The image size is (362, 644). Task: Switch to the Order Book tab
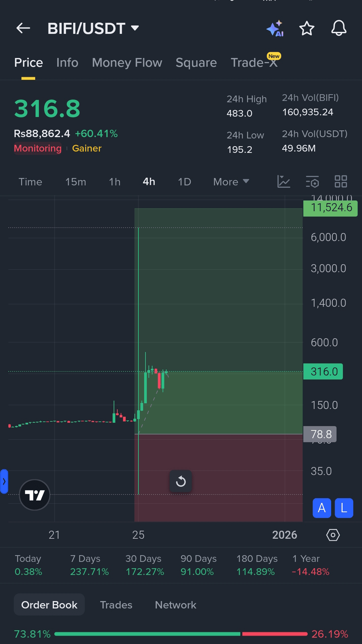coord(49,604)
